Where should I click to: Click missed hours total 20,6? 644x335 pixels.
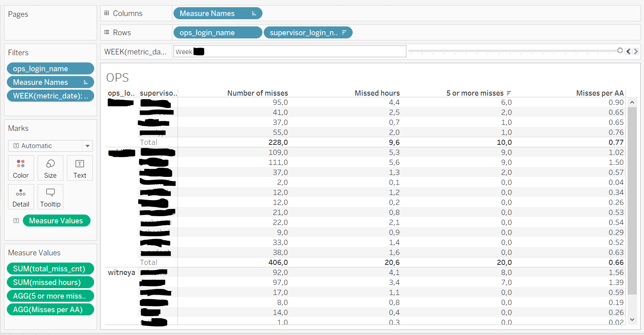(x=392, y=262)
